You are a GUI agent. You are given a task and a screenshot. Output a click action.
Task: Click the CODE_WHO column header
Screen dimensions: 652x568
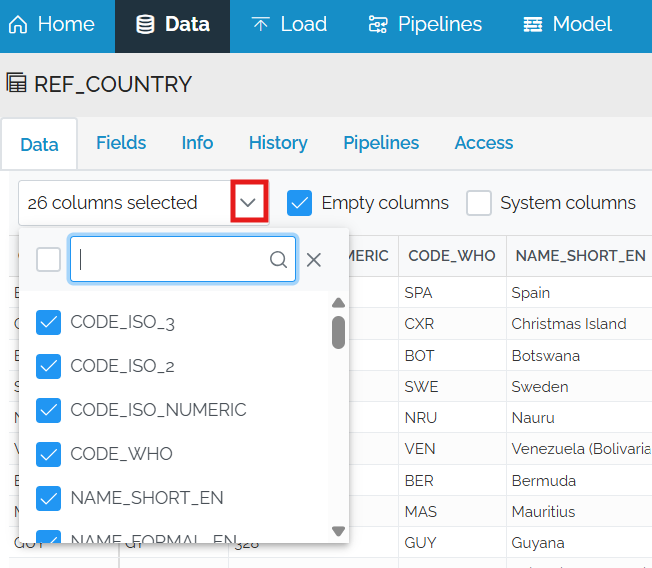pos(452,256)
